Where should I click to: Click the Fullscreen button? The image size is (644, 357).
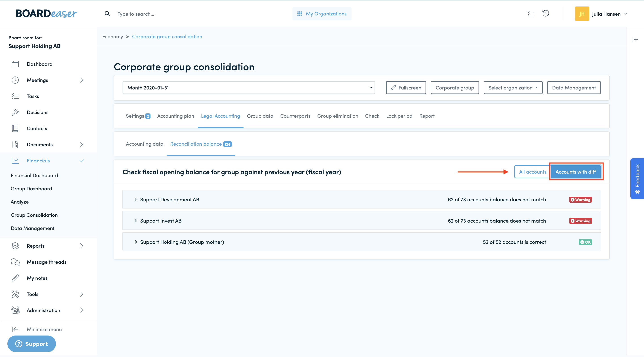(x=406, y=88)
